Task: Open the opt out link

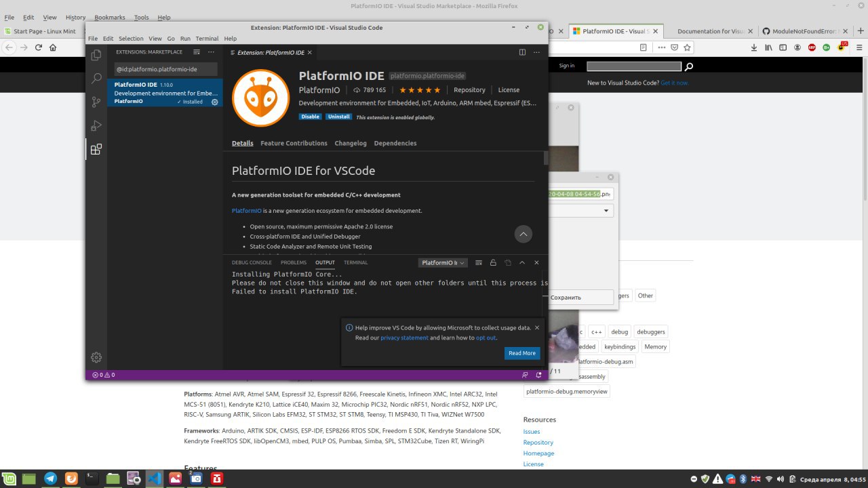Action: coord(486,338)
